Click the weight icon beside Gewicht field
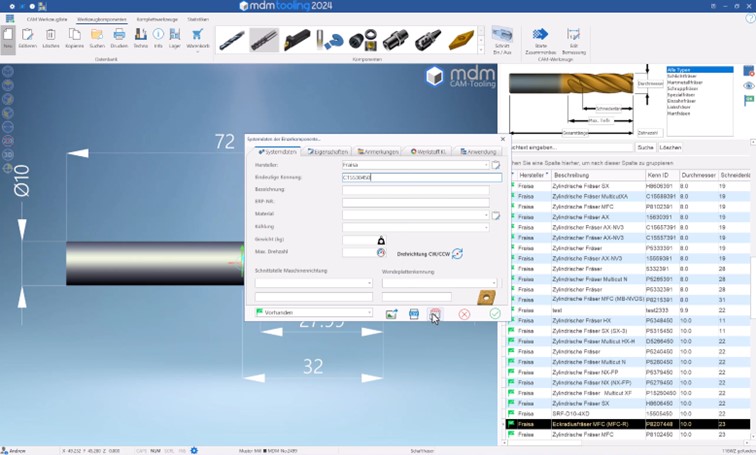The image size is (756, 455). click(381, 240)
